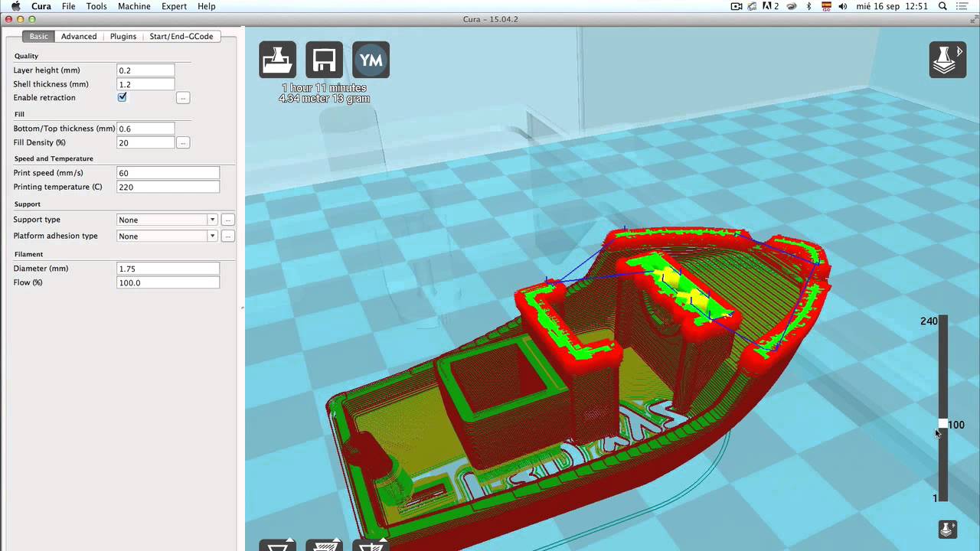
Task: Click the Mirror tool icon at viewport bottom
Action: tap(371, 545)
